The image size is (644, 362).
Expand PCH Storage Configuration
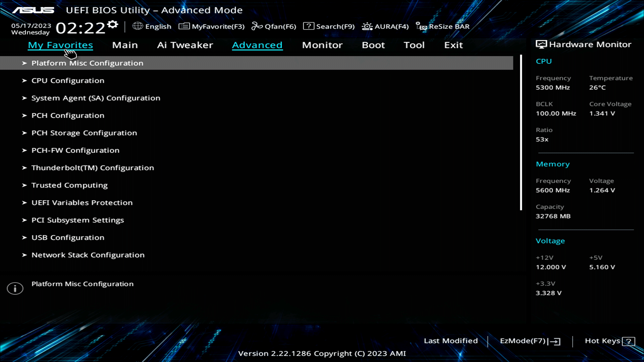click(x=84, y=133)
